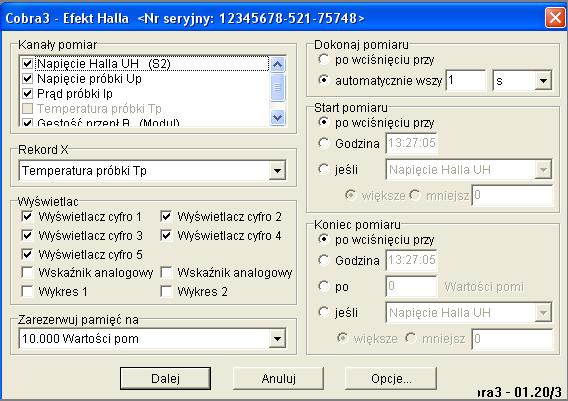
Task: Click threshold value field in Koniec pomiaru
Action: coord(512,339)
